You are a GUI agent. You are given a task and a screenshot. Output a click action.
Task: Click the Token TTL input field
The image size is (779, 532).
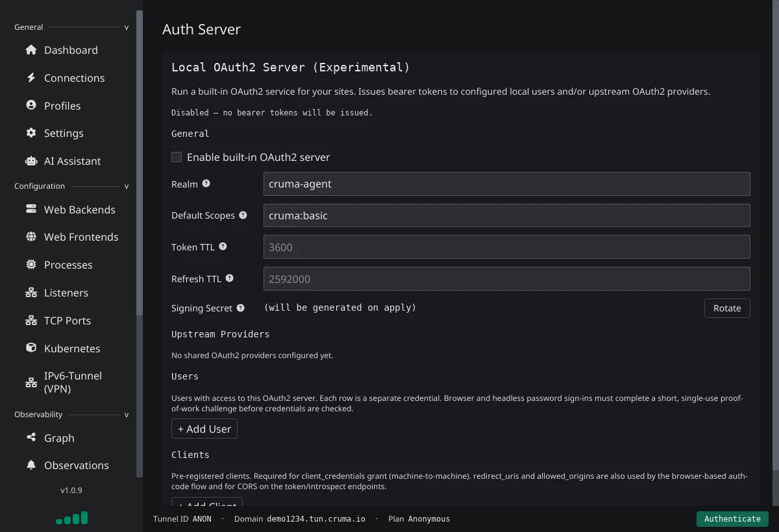click(507, 247)
